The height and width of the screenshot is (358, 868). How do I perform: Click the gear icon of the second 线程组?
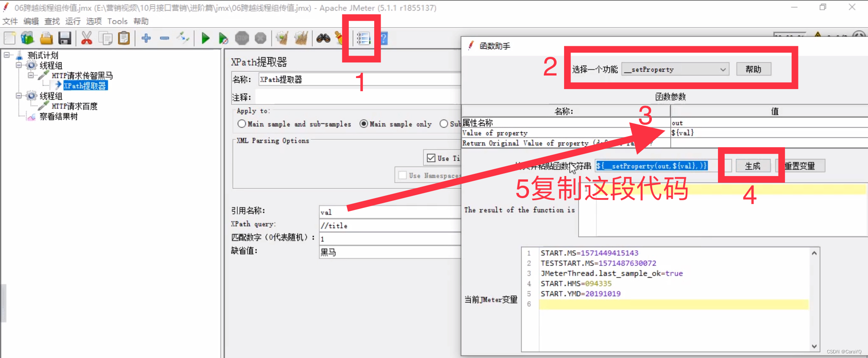[32, 96]
